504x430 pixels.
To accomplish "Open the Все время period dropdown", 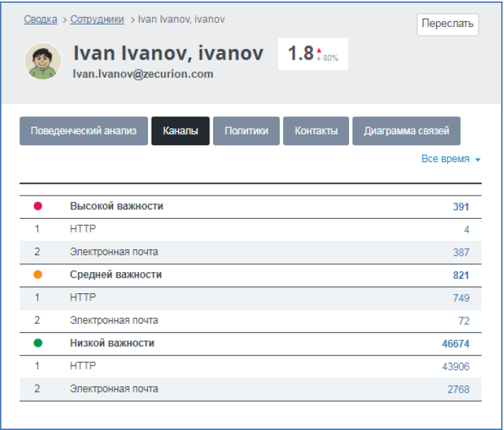I will 450,159.
